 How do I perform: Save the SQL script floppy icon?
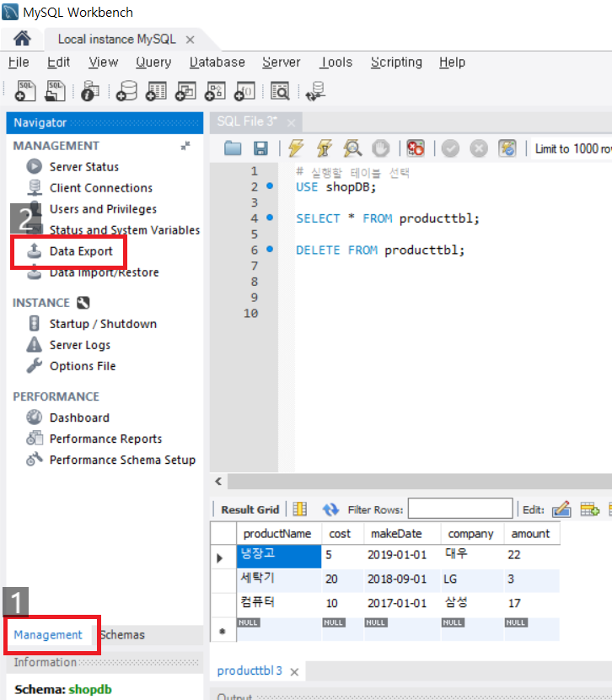260,148
